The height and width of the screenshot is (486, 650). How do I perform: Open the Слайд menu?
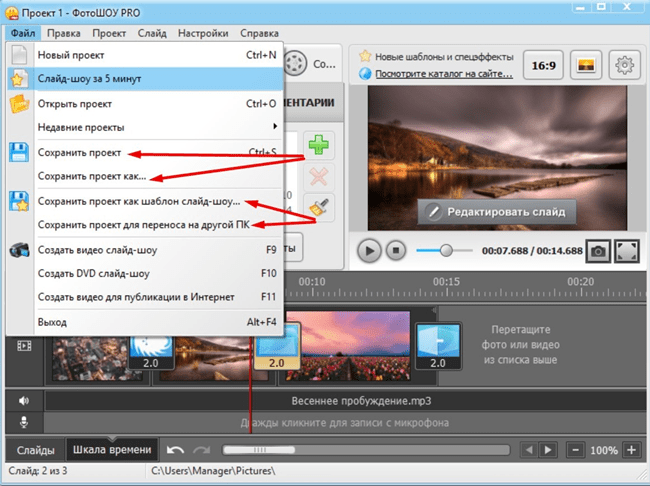[x=152, y=33]
